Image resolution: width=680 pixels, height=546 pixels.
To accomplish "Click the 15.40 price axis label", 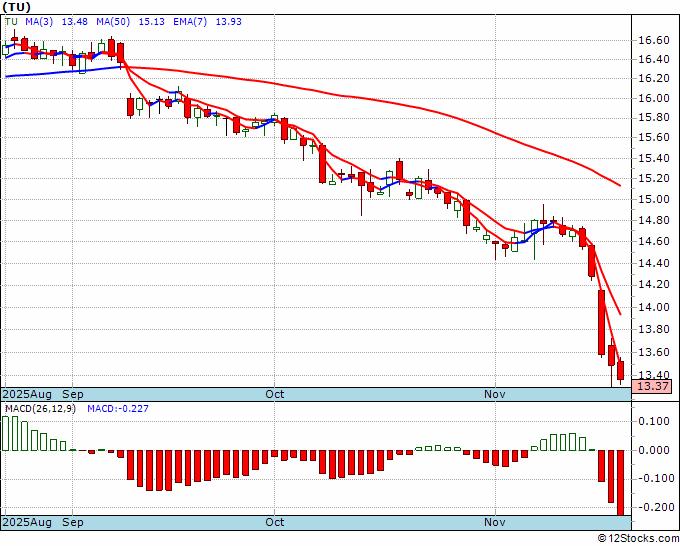I will (654, 158).
